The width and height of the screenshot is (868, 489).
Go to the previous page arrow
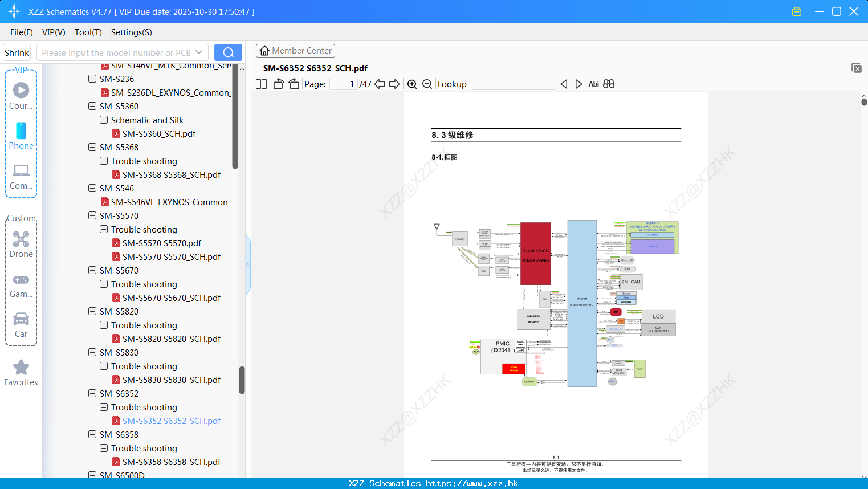coord(380,84)
